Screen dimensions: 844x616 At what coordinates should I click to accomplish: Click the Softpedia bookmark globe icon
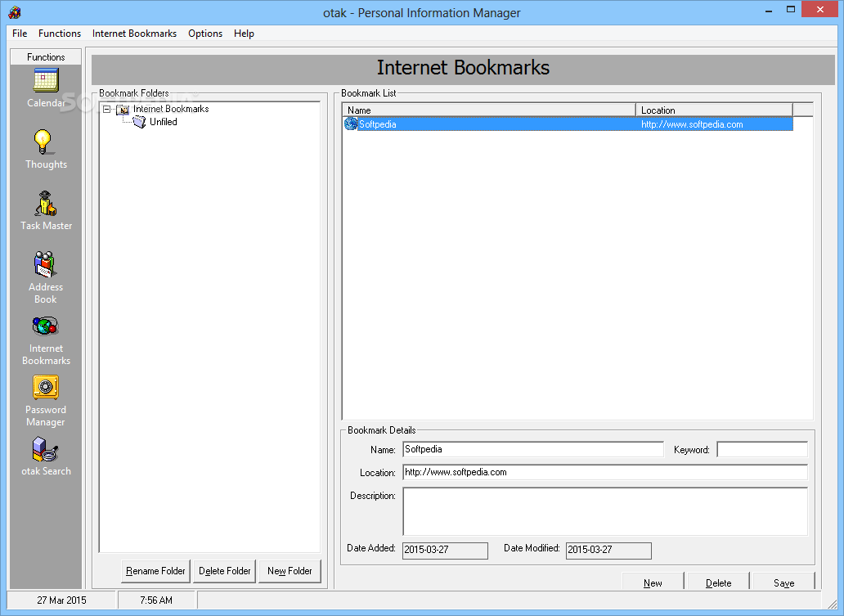point(351,124)
